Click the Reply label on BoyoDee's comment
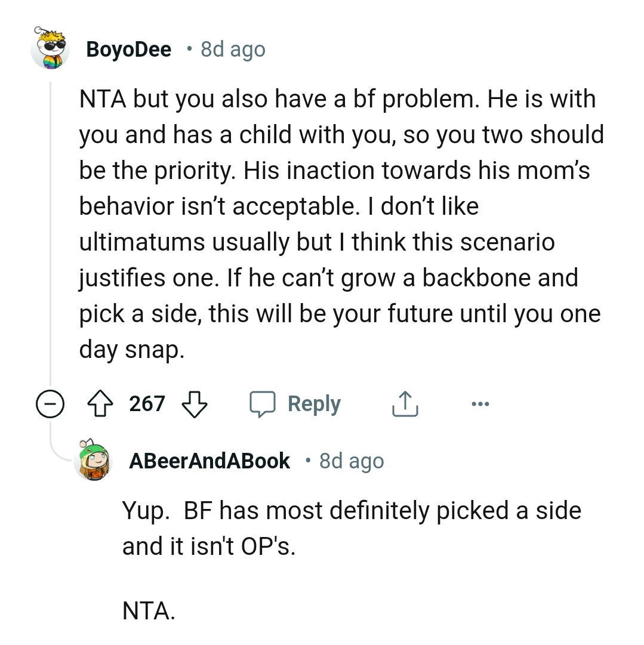Viewport: 644px width, 645px height. coord(314,404)
